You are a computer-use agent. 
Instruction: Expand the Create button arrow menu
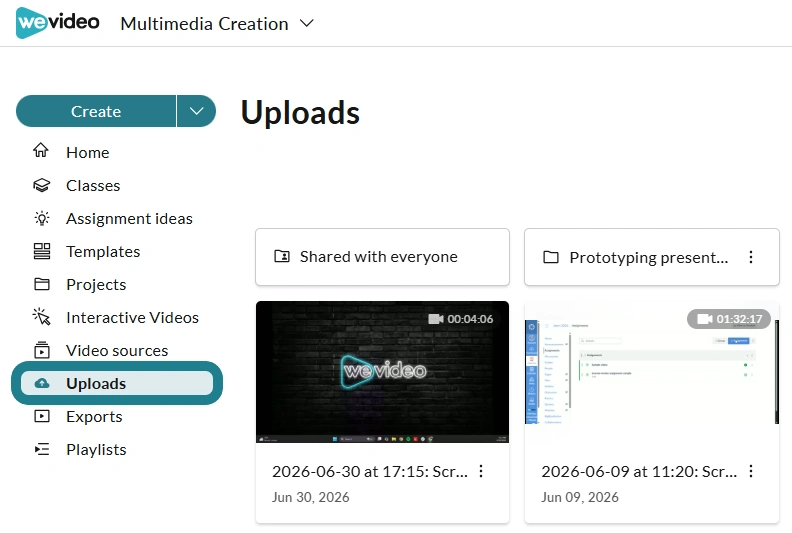(x=196, y=111)
